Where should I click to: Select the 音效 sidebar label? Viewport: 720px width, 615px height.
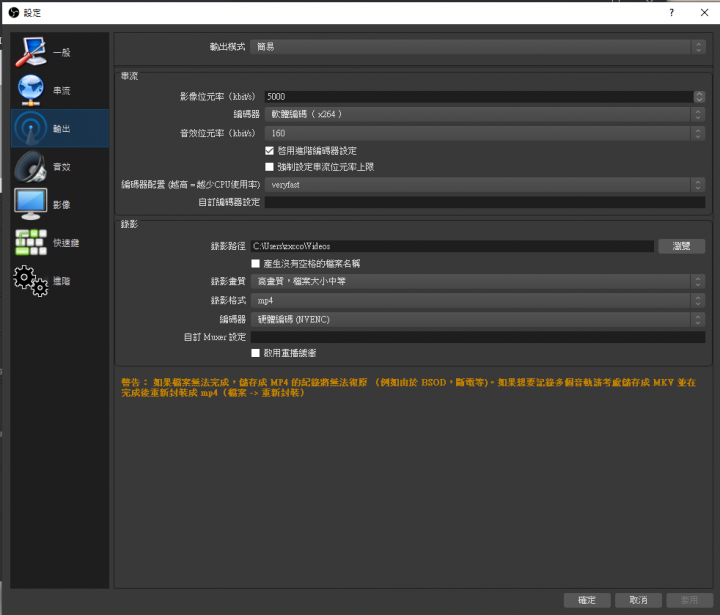point(62,167)
